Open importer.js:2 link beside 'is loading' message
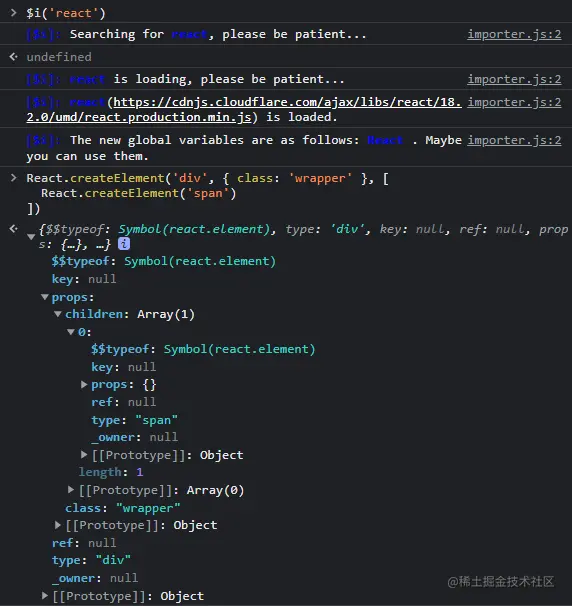572x606 pixels. coord(514,79)
